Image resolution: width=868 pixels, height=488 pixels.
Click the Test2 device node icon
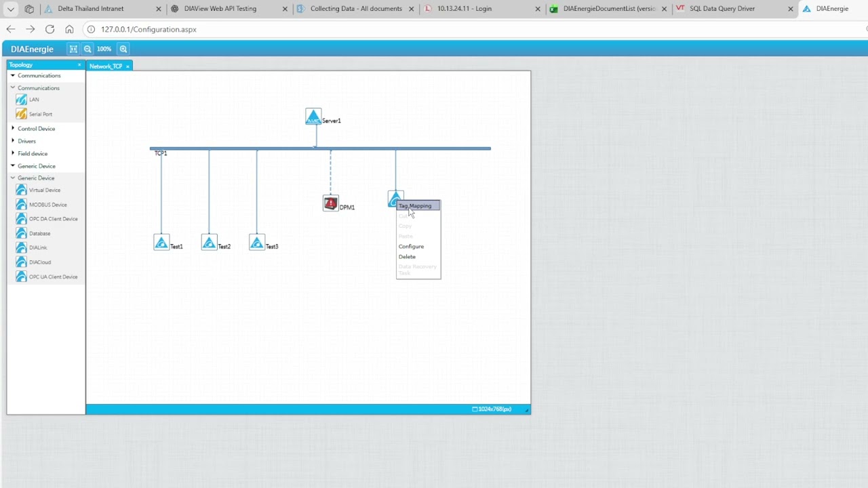coord(209,243)
